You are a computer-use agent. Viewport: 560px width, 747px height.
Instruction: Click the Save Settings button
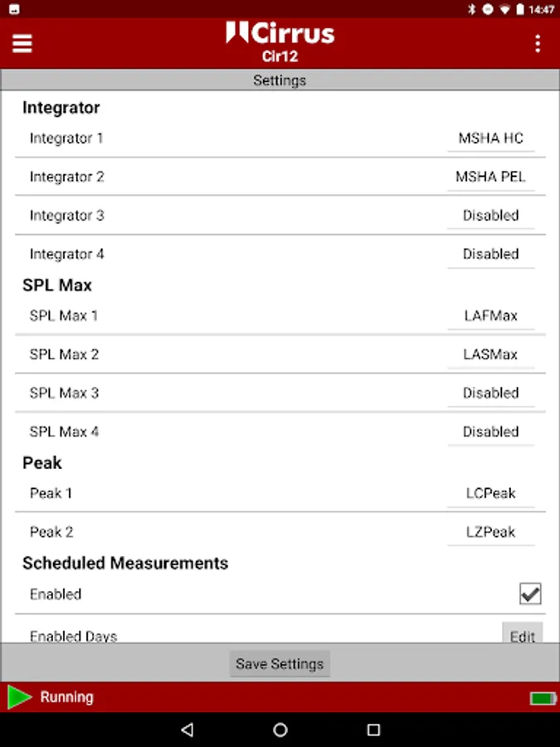click(x=280, y=664)
